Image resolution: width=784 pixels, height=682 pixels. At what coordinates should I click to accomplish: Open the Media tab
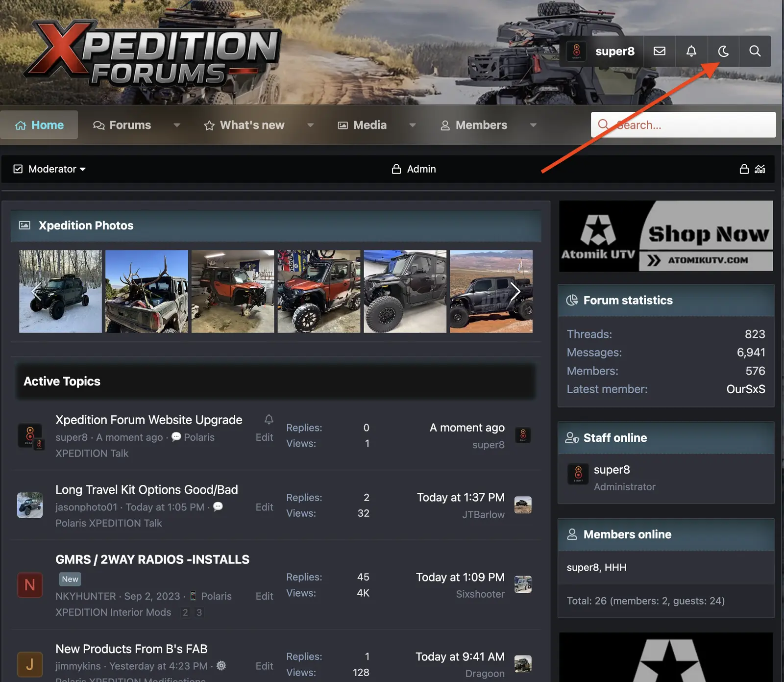coord(362,125)
